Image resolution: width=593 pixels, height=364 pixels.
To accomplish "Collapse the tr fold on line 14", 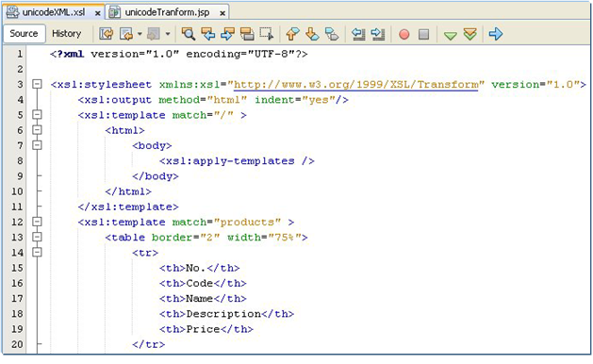I will click(x=37, y=252).
